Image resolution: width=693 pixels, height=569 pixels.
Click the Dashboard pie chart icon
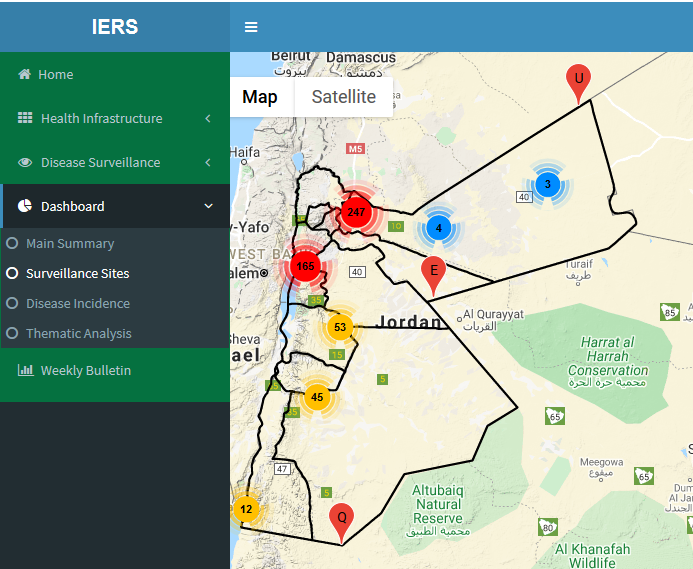tap(25, 206)
